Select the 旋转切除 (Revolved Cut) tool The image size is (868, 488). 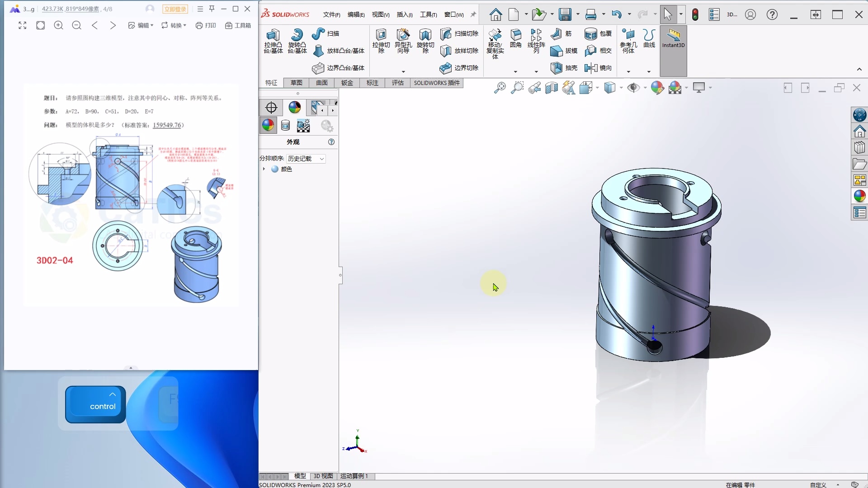[425, 42]
